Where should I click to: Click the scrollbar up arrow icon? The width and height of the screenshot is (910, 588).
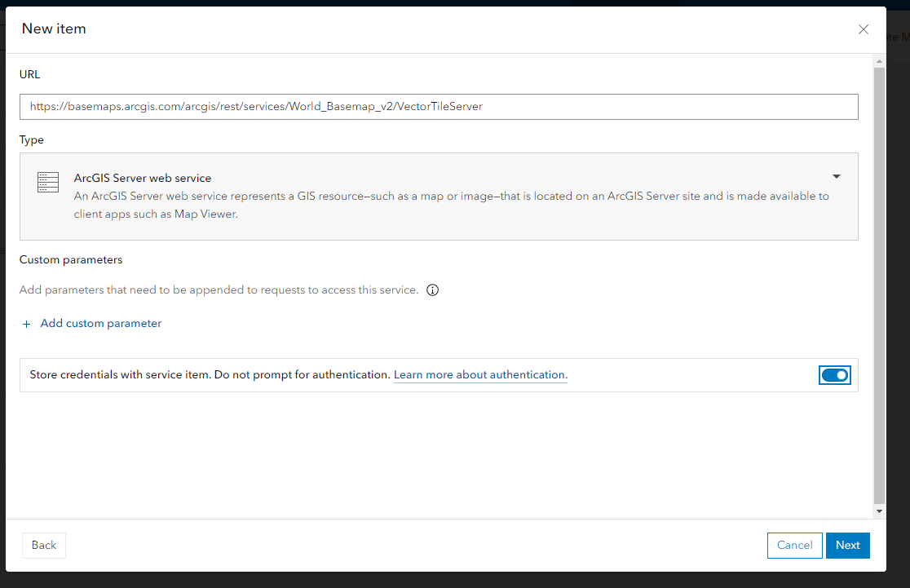(x=879, y=60)
